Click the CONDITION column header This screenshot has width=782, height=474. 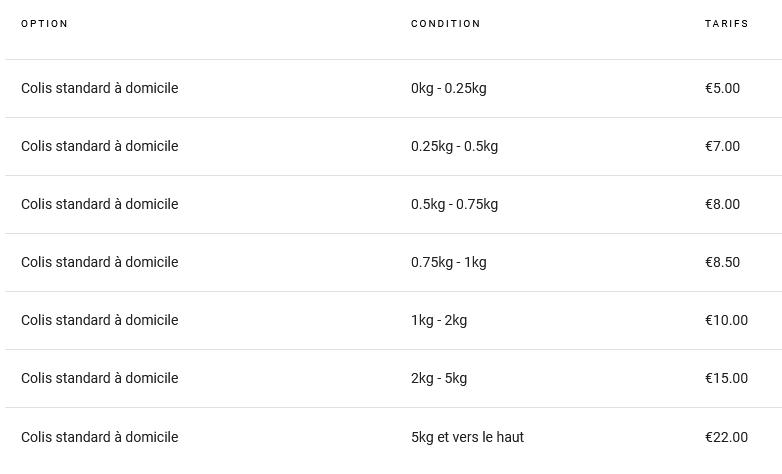[x=445, y=24]
